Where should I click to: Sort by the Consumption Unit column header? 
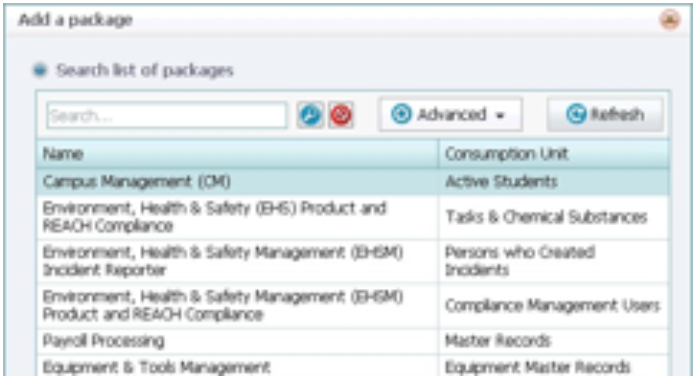point(554,154)
